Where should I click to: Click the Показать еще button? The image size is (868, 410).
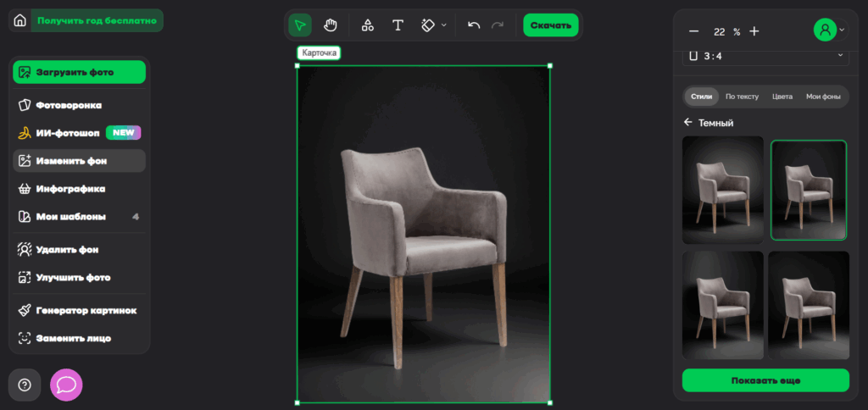coord(765,380)
